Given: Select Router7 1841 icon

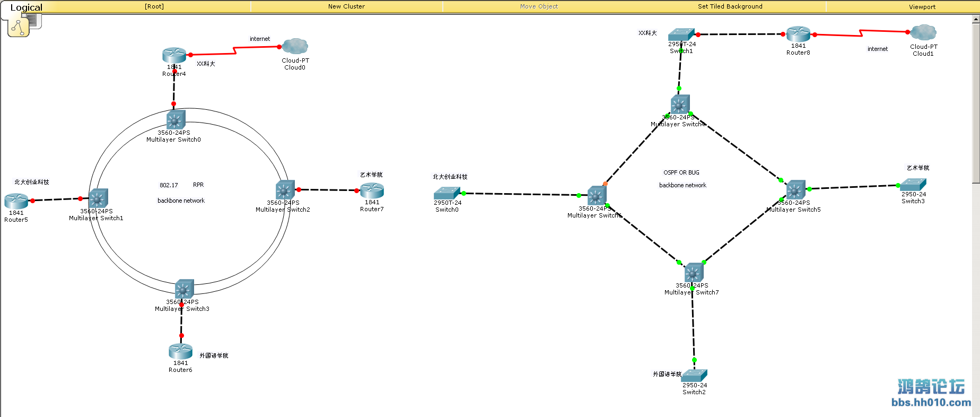Looking at the screenshot, I should pyautogui.click(x=372, y=190).
